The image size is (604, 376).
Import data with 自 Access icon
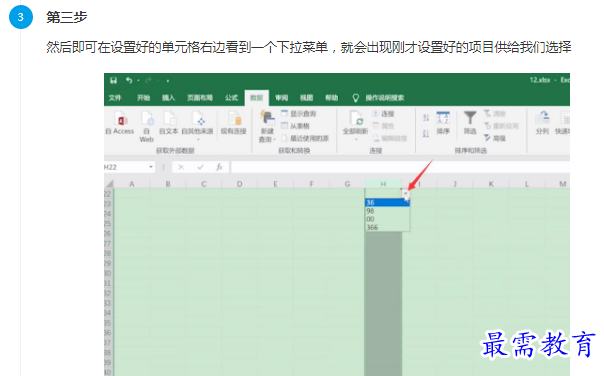coord(120,123)
